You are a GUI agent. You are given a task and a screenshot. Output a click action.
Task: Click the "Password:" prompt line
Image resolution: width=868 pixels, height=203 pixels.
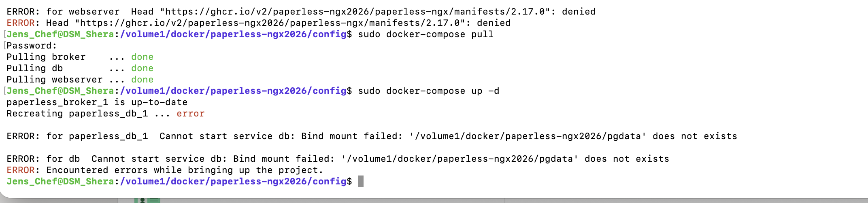click(32, 45)
